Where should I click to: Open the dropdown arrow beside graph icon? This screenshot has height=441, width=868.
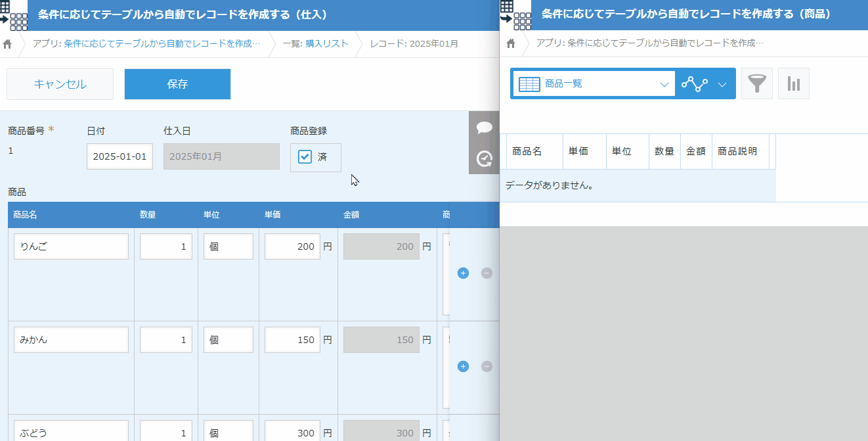722,84
